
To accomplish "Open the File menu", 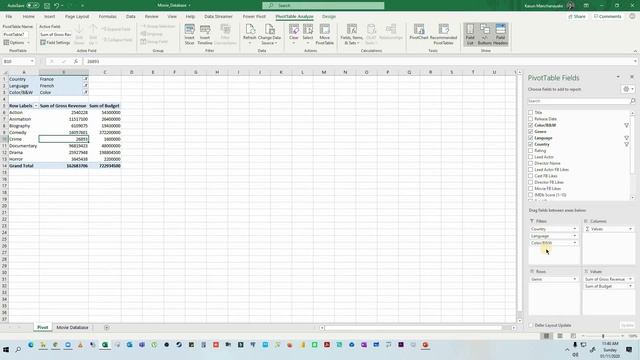I will tap(9, 16).
